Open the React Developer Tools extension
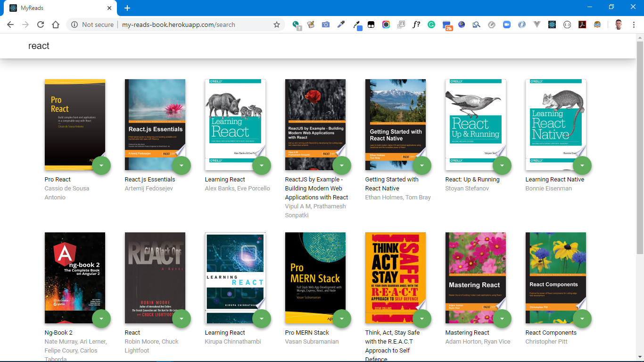This screenshot has height=362, width=644. (x=552, y=25)
